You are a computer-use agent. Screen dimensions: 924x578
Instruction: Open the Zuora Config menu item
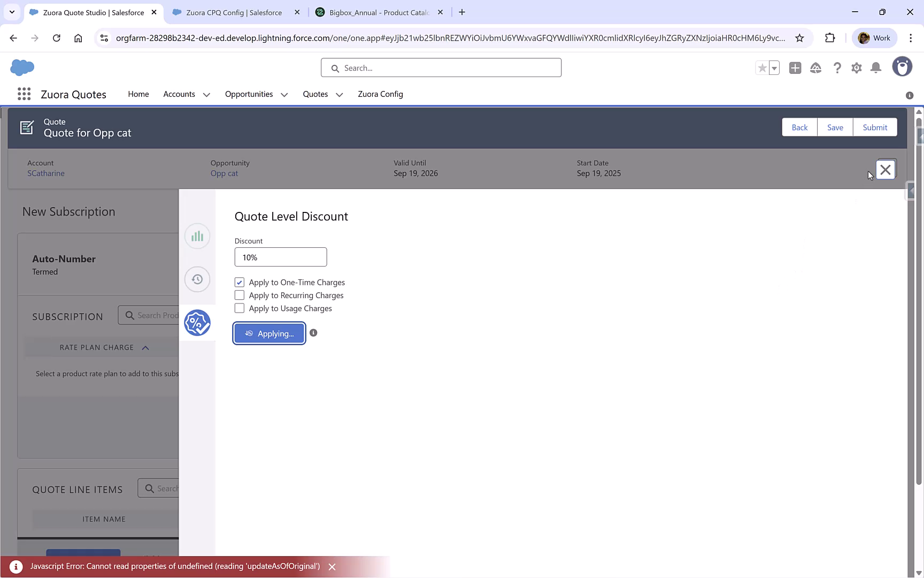point(380,94)
